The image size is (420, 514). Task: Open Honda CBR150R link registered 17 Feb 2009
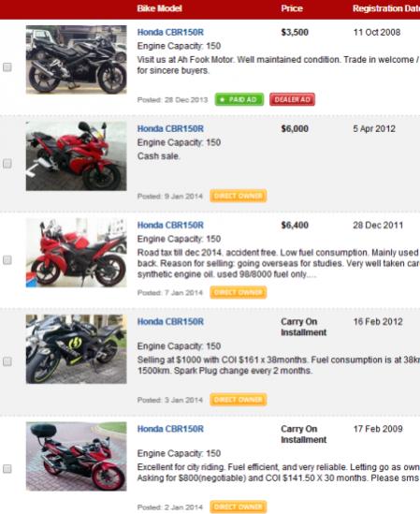(170, 429)
